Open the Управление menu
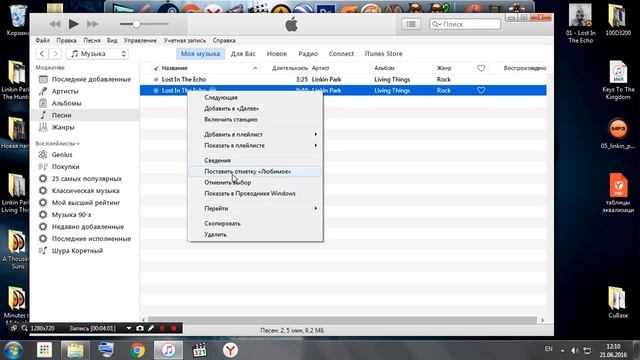640x360 pixels. [140, 40]
